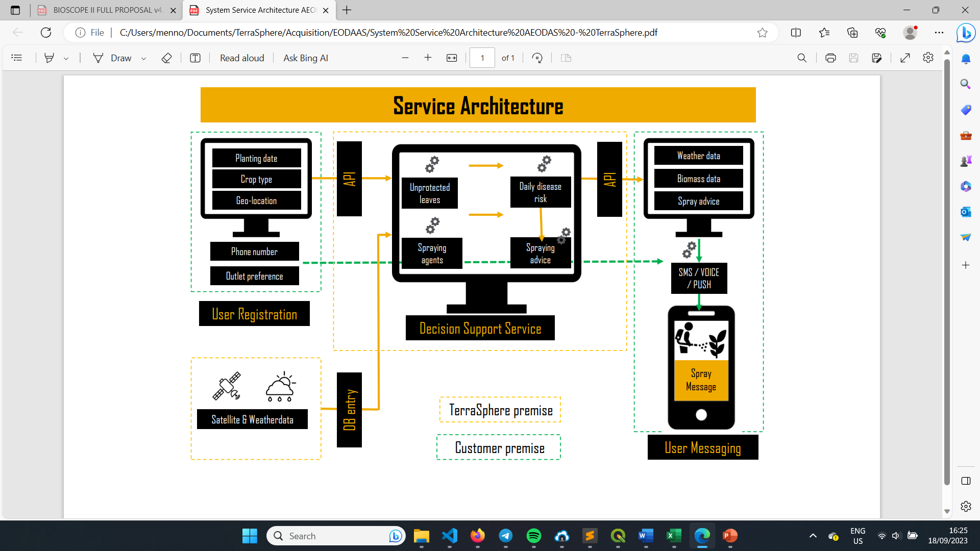Open the table of contents sidebar

(x=17, y=58)
